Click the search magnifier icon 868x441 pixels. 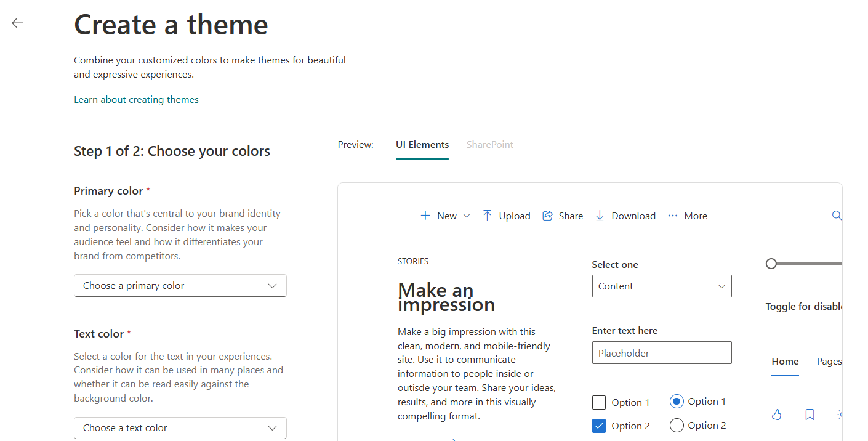[x=837, y=216]
